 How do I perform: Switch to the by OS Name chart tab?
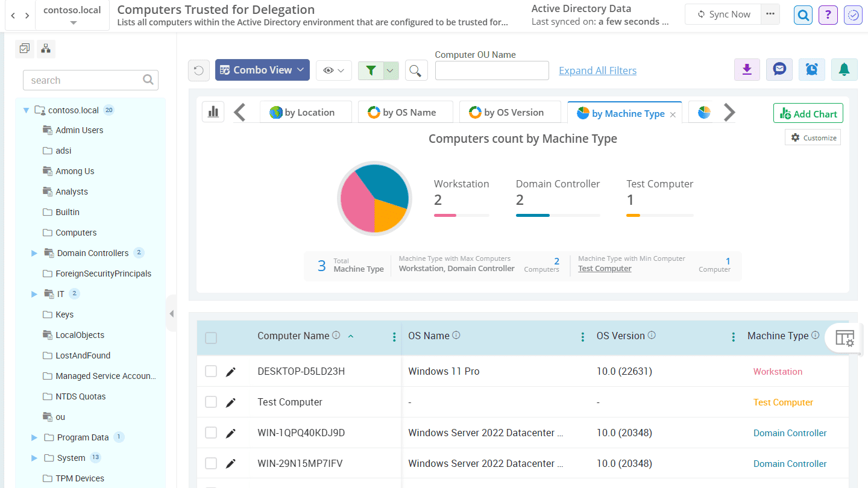click(405, 111)
